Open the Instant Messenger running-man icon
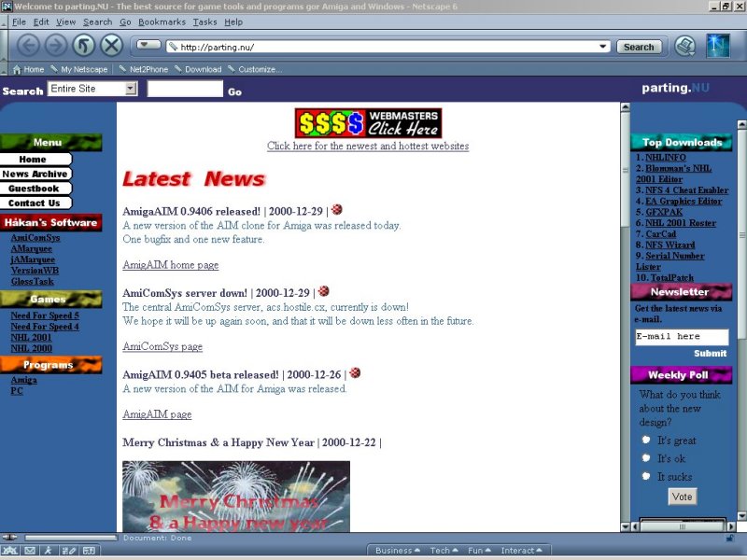The image size is (747, 560). [x=49, y=551]
